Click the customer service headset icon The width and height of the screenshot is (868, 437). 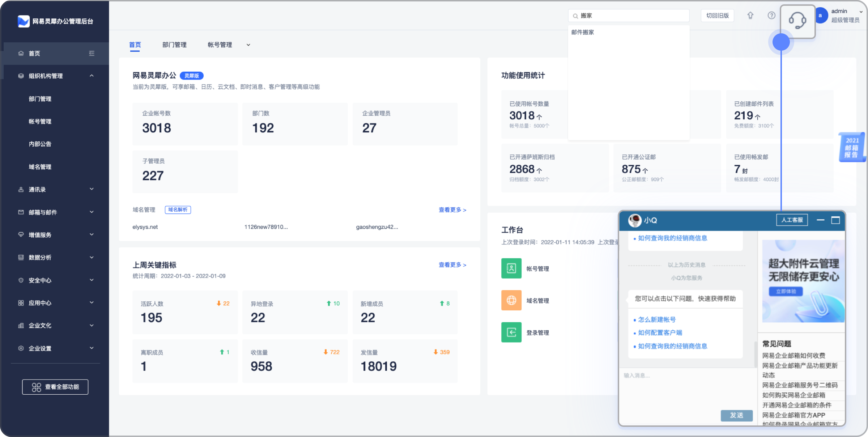point(797,21)
